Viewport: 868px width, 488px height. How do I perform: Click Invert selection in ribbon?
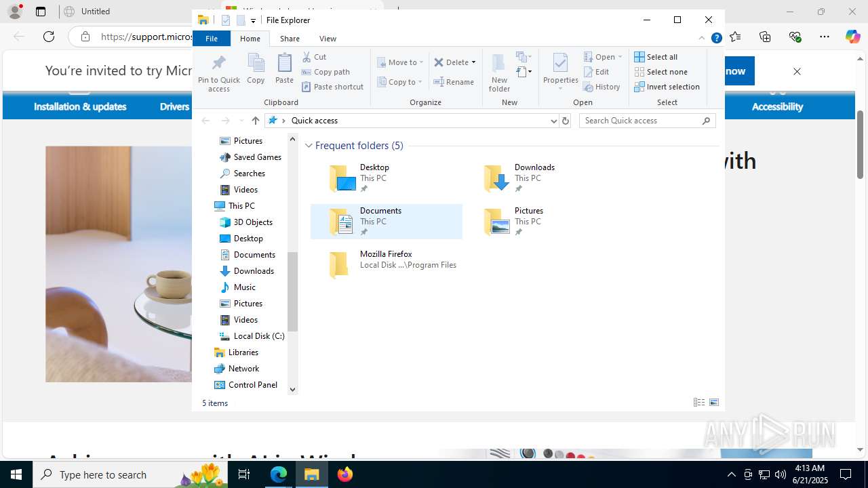667,87
